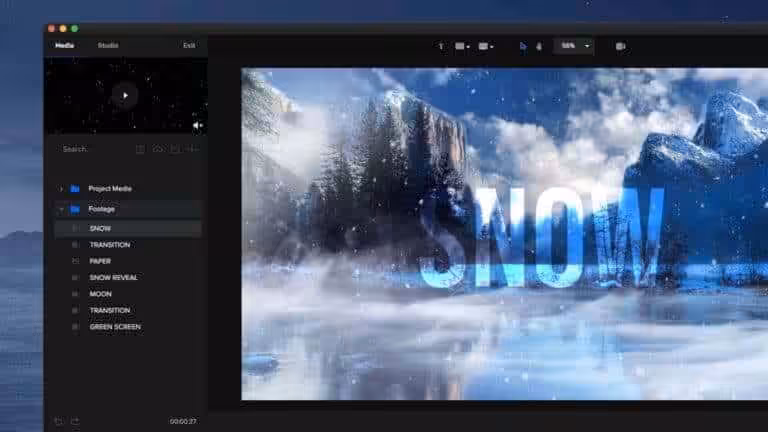The height and width of the screenshot is (432, 768).
Task: Switch to the Studio tab
Action: pos(108,45)
